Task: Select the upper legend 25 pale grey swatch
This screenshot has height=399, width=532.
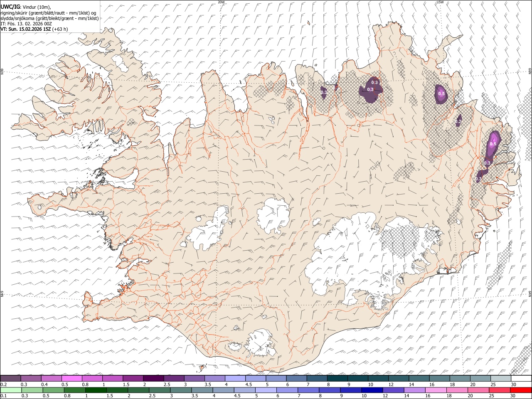Action: pyautogui.click(x=501, y=378)
